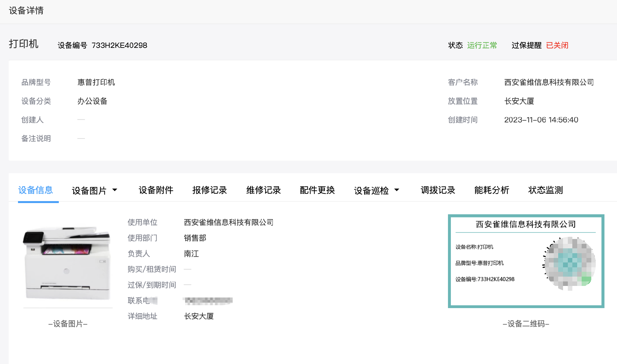
Task: Click the 设备详情 page title
Action: (26, 11)
